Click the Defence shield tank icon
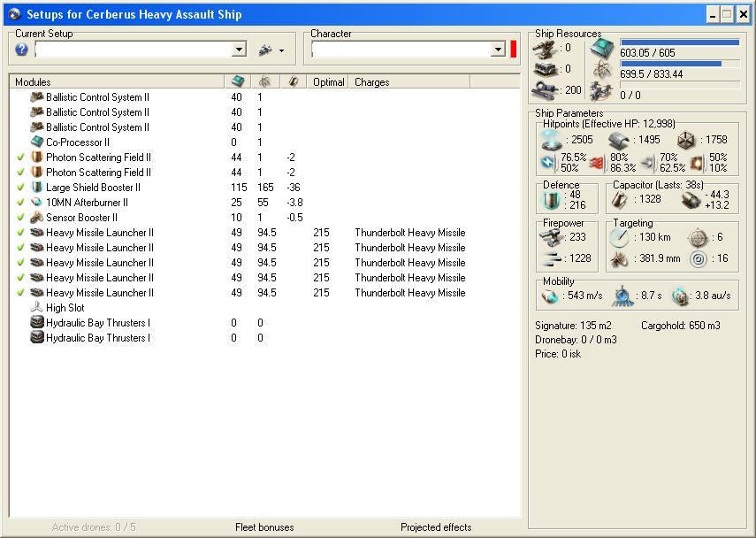The image size is (756, 538). 551,200
